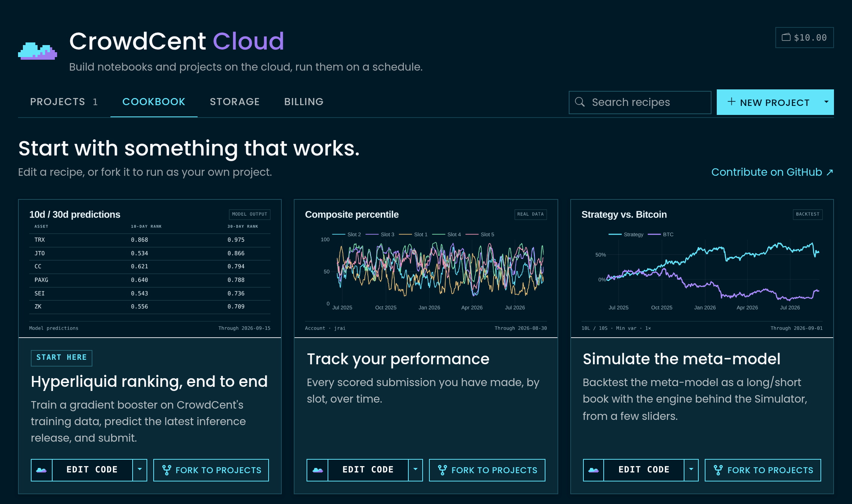The image size is (852, 504).
Task: Expand Edit Code options for Track your performance
Action: 415,470
